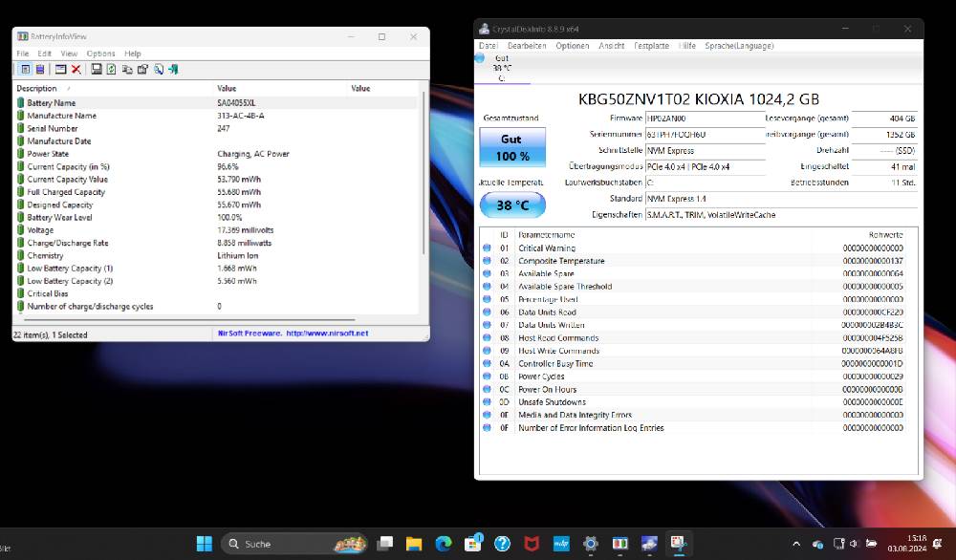The height and width of the screenshot is (560, 956).
Task: Open Microsoft Store from the taskbar
Action: pyautogui.click(x=473, y=544)
